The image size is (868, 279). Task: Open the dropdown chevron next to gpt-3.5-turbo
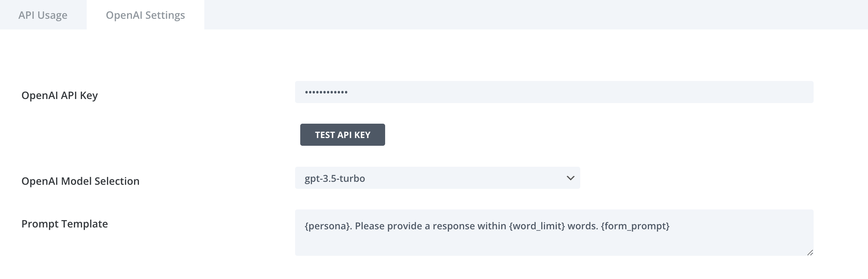coord(570,178)
